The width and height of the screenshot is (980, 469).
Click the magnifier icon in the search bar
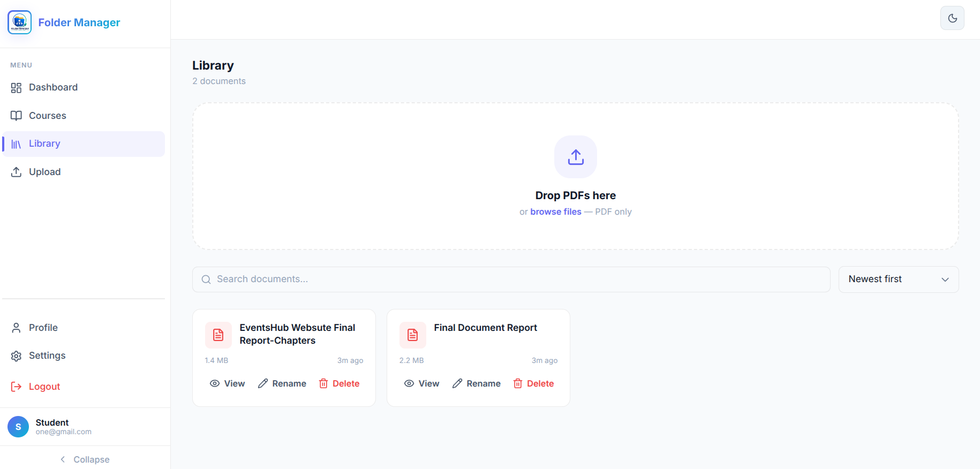206,279
